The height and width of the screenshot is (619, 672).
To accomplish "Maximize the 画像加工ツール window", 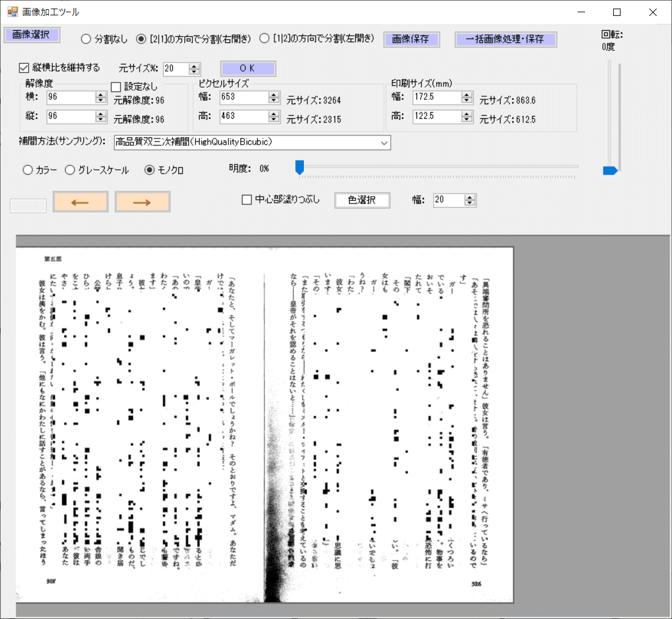I will [617, 12].
